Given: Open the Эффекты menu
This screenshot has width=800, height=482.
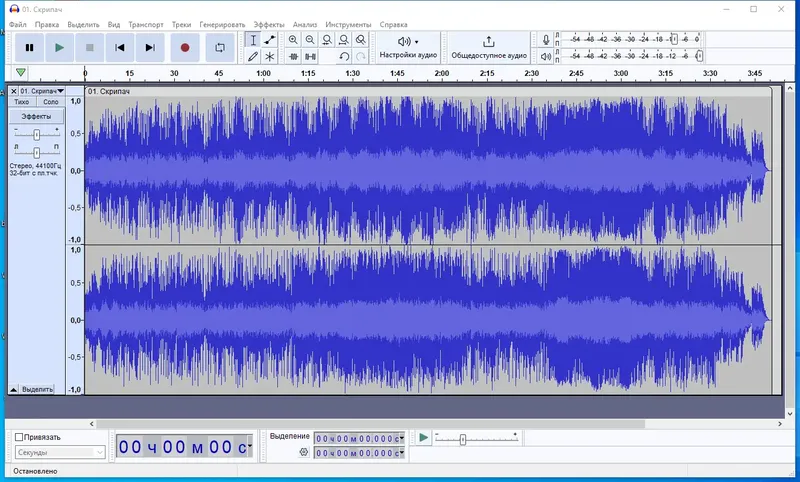Looking at the screenshot, I should [x=269, y=24].
